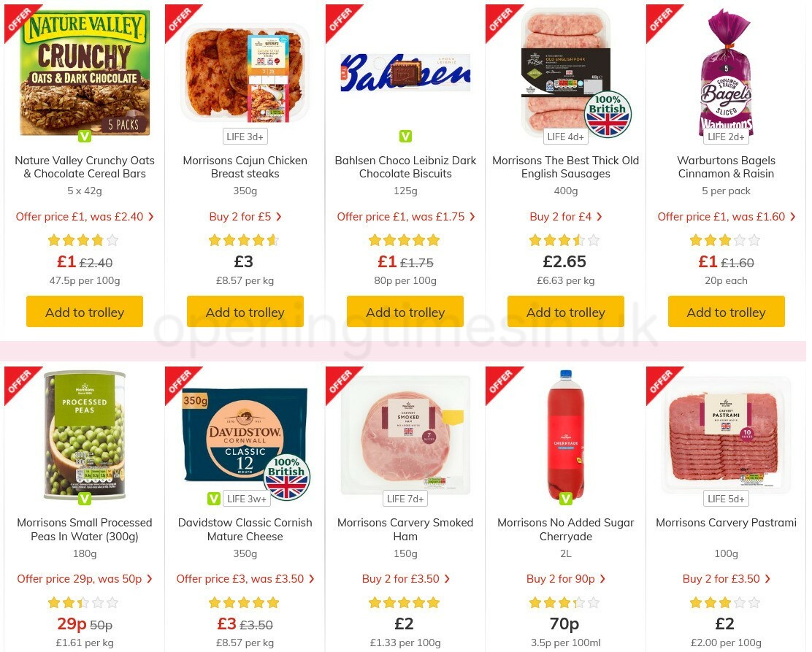Image resolution: width=812 pixels, height=652 pixels.
Task: Add Bahlsen Choco Leibniz to trolley
Action: coord(405,312)
